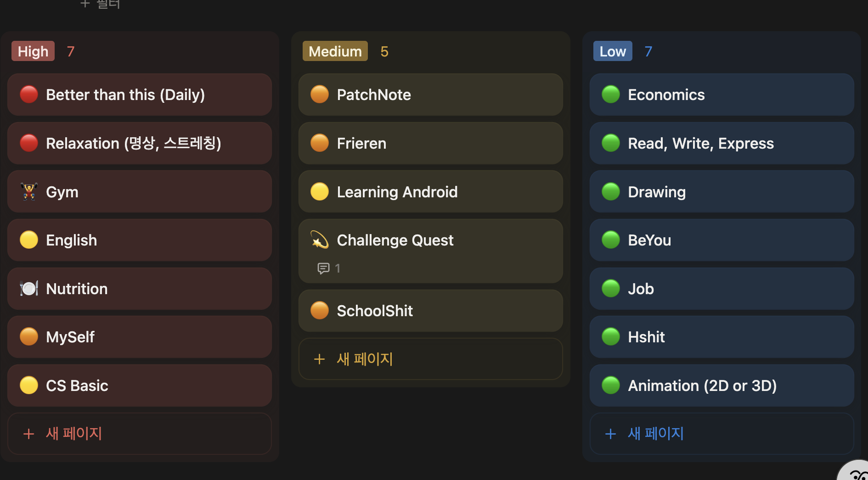The width and height of the screenshot is (868, 480).
Task: Open the Animation (2D or 3D) card
Action: click(x=721, y=385)
